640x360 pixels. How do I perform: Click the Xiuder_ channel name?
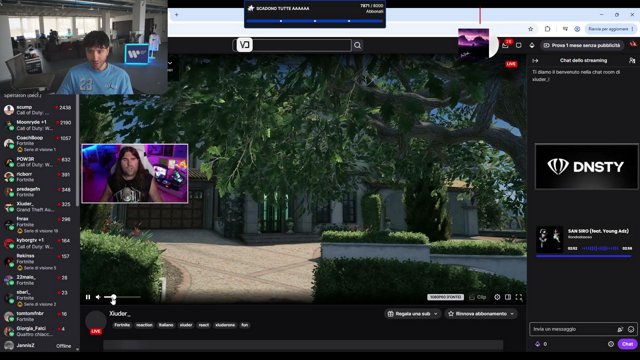click(120, 313)
